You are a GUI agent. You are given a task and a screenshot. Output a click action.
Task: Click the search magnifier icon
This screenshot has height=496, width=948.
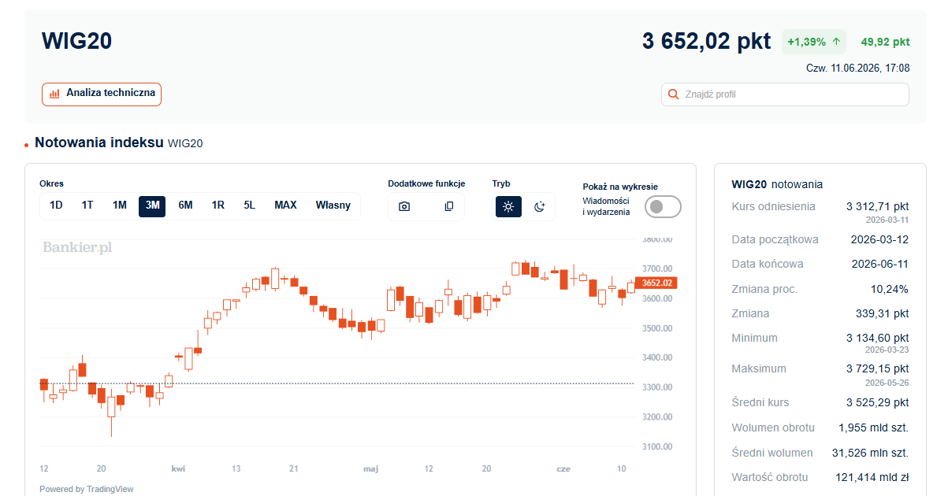(x=673, y=94)
